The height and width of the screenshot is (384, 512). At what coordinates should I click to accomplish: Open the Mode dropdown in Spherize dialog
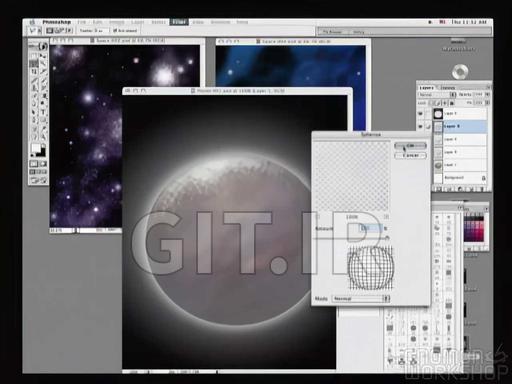361,298
